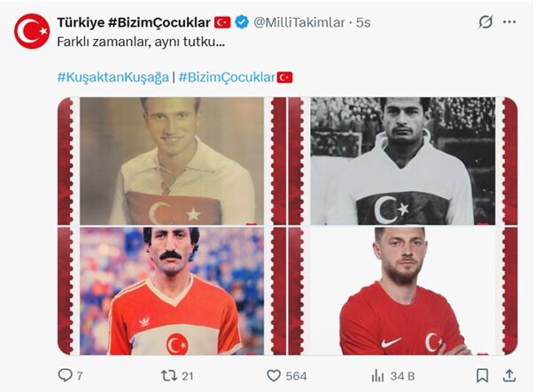Click the 5s timestamp
This screenshot has height=392, width=536.
coord(363,22)
